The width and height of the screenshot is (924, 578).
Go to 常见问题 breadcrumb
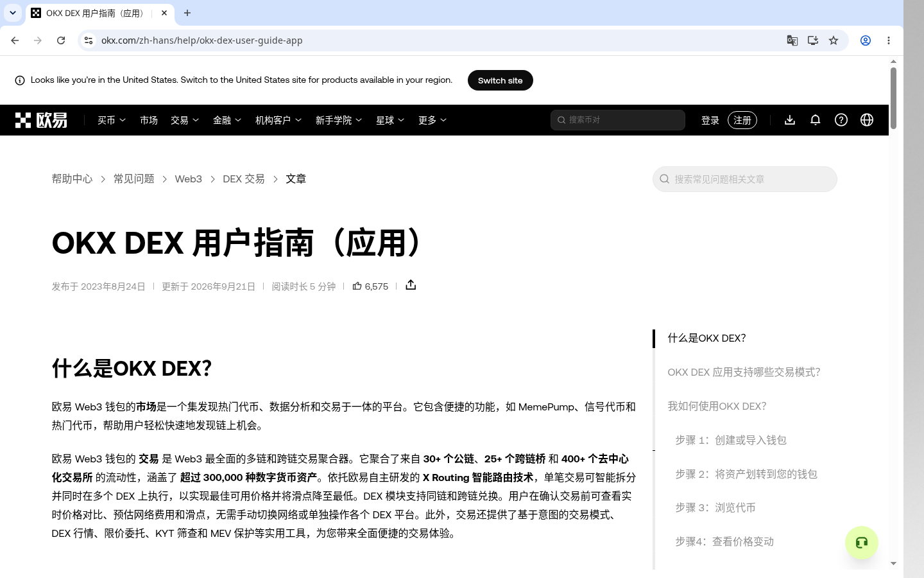[x=134, y=179]
